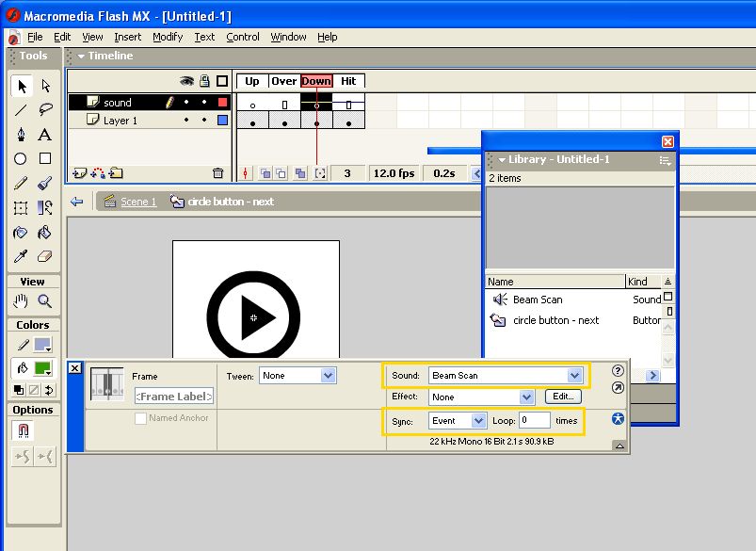Click the Insert Layer icon
This screenshot has width=756, height=551.
[x=79, y=173]
